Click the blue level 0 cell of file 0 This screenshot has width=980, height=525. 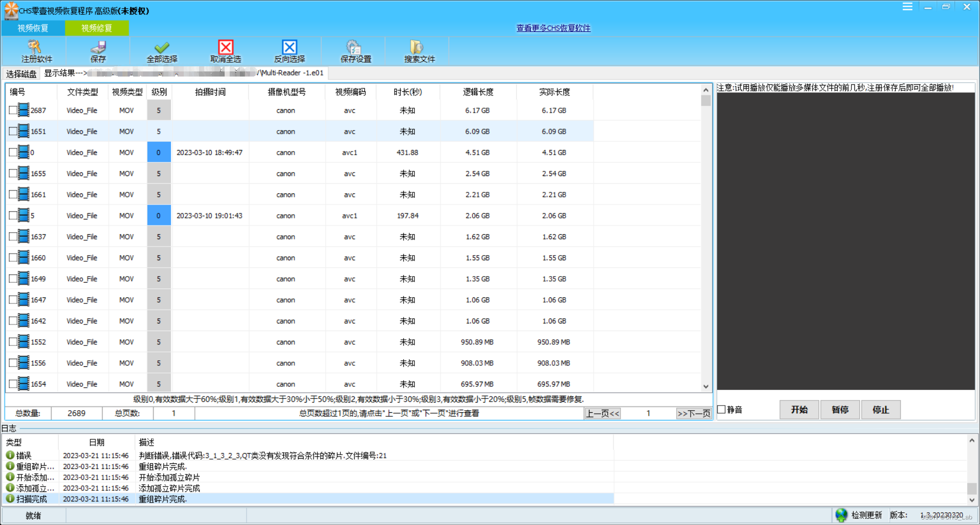coord(159,153)
